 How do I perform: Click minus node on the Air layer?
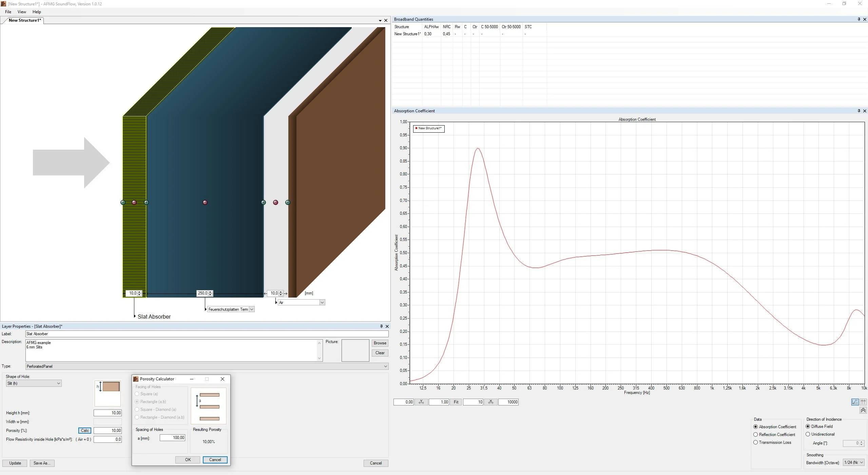point(275,203)
